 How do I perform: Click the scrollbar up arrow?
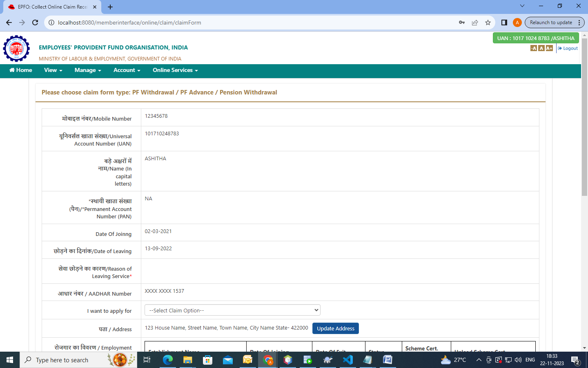click(584, 35)
